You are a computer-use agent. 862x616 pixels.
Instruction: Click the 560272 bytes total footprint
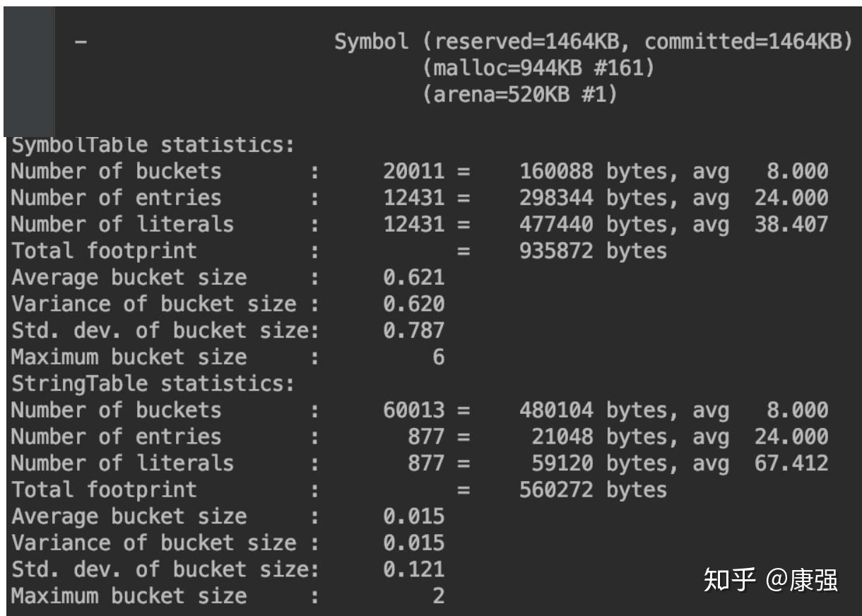coord(594,490)
